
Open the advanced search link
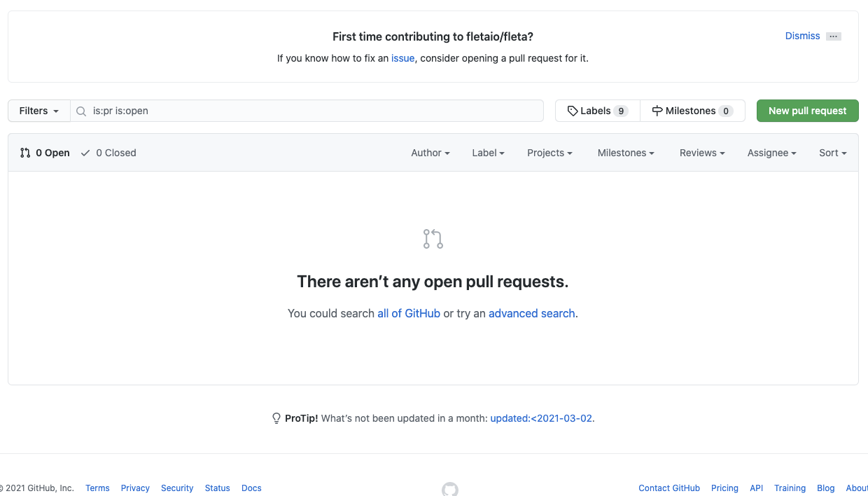pyautogui.click(x=532, y=313)
